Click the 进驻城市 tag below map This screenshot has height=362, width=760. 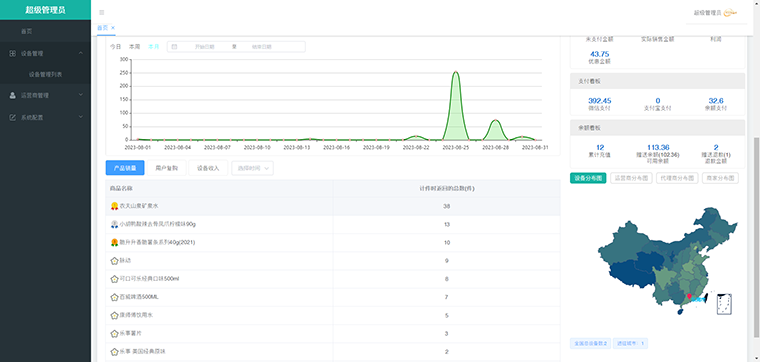point(631,344)
